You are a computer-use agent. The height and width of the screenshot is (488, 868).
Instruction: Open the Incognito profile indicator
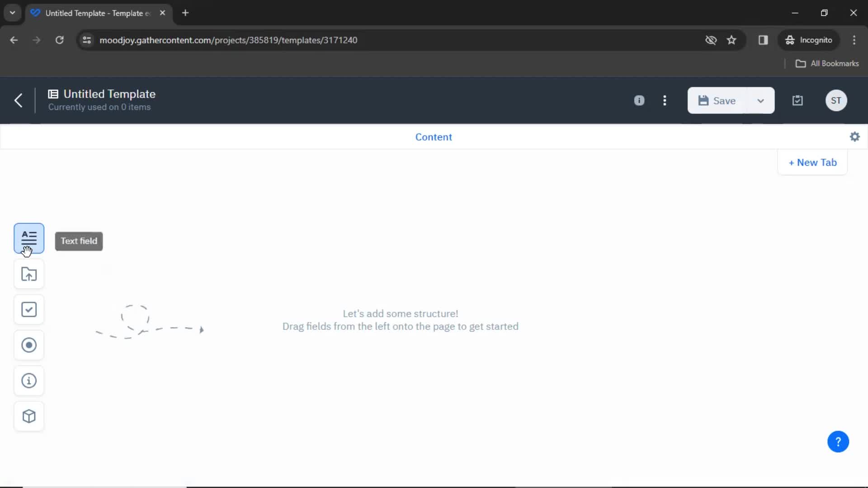click(809, 40)
